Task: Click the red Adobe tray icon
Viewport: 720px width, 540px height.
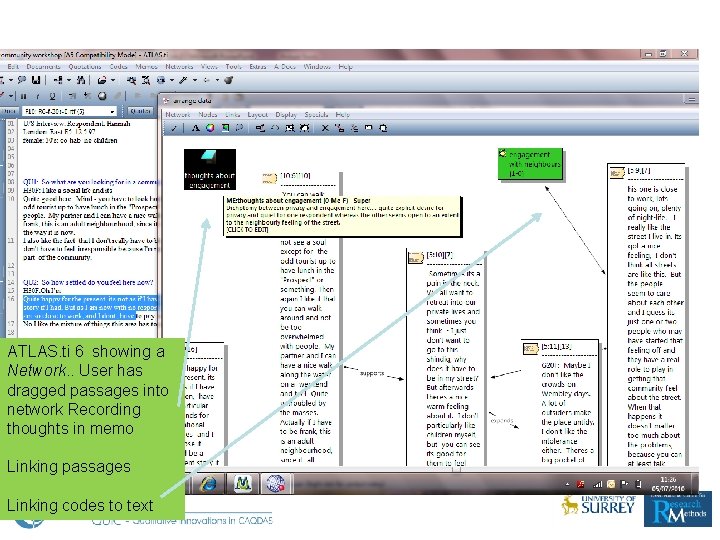Action: [580, 484]
